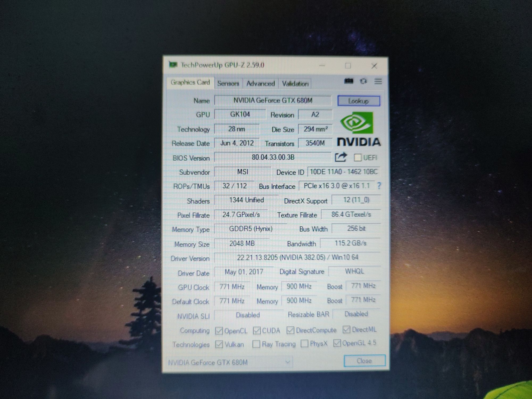Click the Lookup button

(x=359, y=101)
